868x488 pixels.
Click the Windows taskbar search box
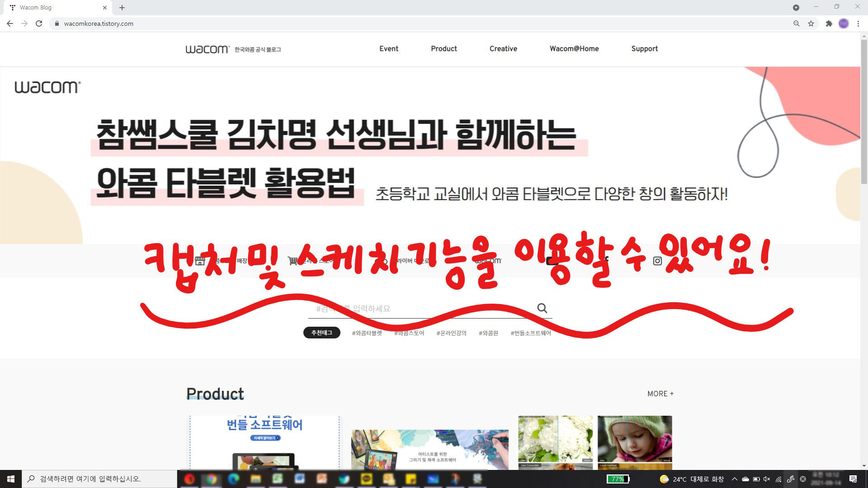[x=99, y=479]
